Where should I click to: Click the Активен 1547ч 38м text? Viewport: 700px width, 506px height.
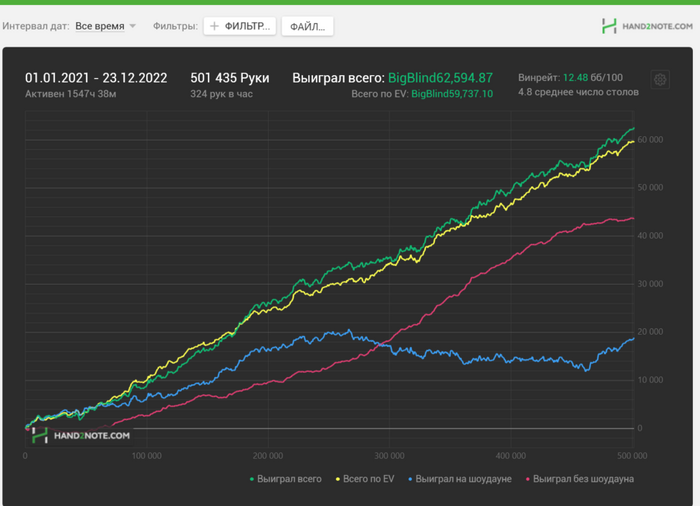(x=71, y=94)
